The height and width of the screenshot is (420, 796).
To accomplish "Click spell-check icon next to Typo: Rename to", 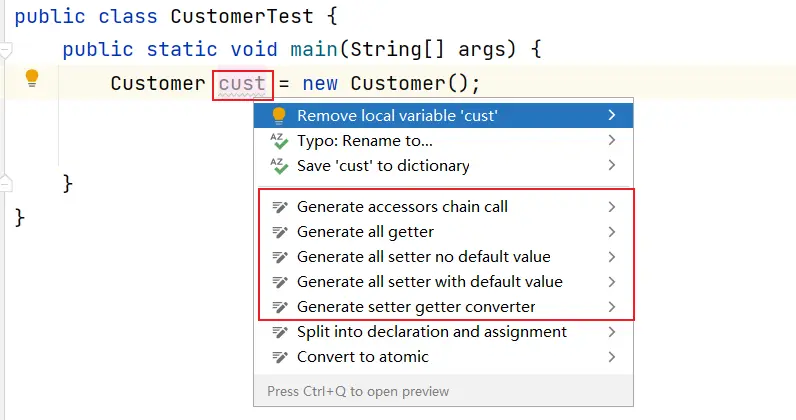I will click(279, 141).
